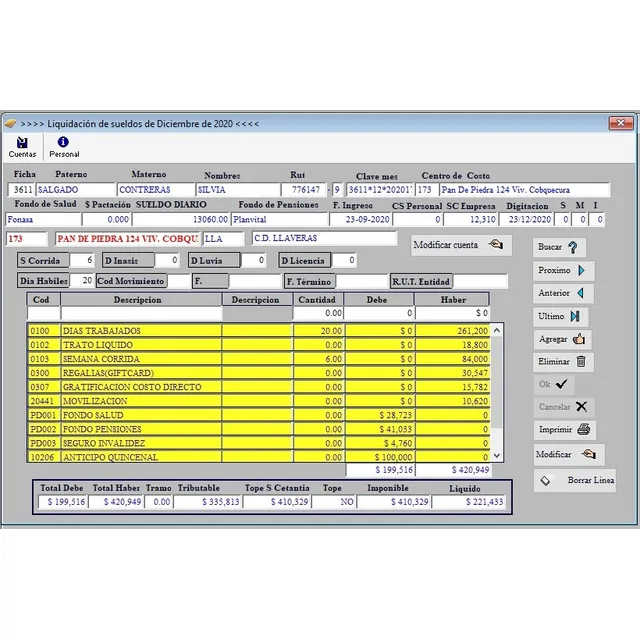Click the D Inasis value field
The image size is (640, 640).
click(167, 260)
